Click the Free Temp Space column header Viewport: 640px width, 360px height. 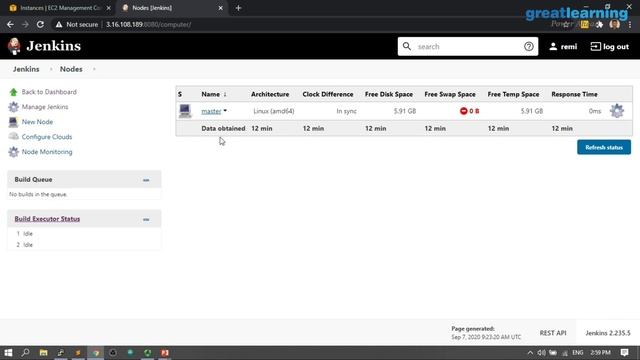(x=513, y=94)
